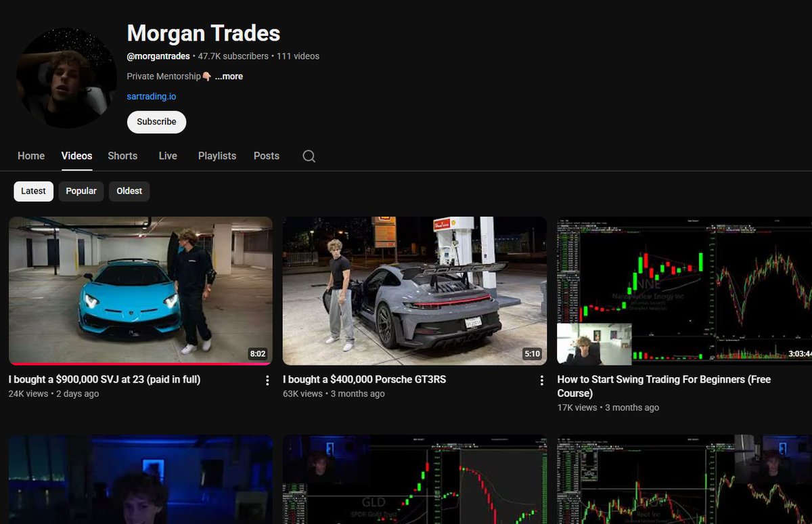Subscribe to Morgan Trades channel
Screen dimensions: 812x524
156,122
